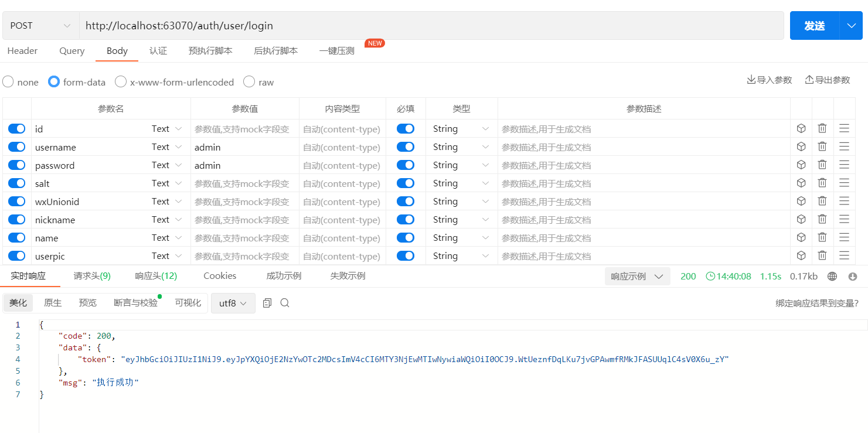
Task: Open search in the response panel
Action: click(x=285, y=303)
